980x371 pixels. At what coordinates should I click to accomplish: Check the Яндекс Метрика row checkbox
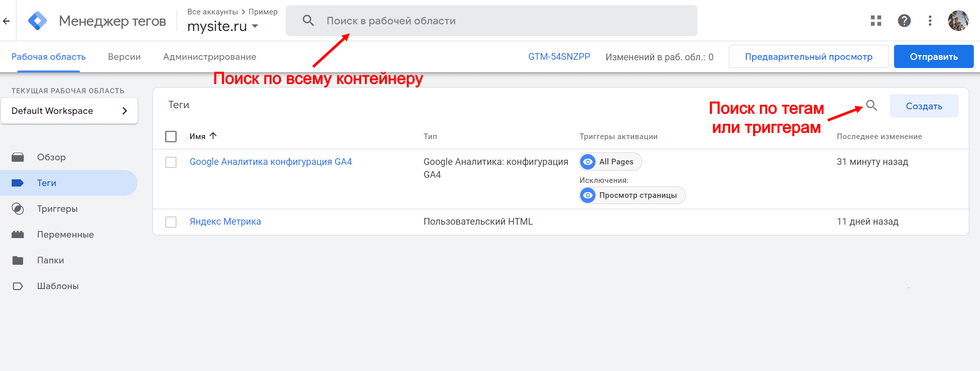click(171, 222)
